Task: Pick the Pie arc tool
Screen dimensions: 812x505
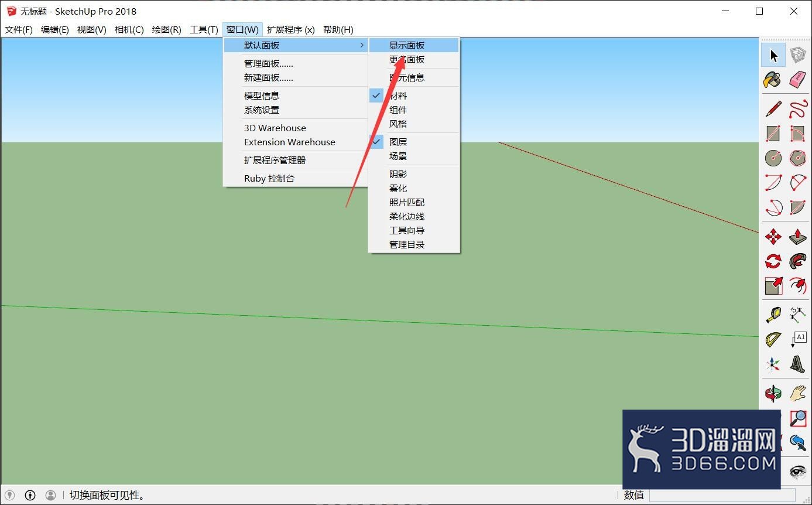Action: pos(797,207)
